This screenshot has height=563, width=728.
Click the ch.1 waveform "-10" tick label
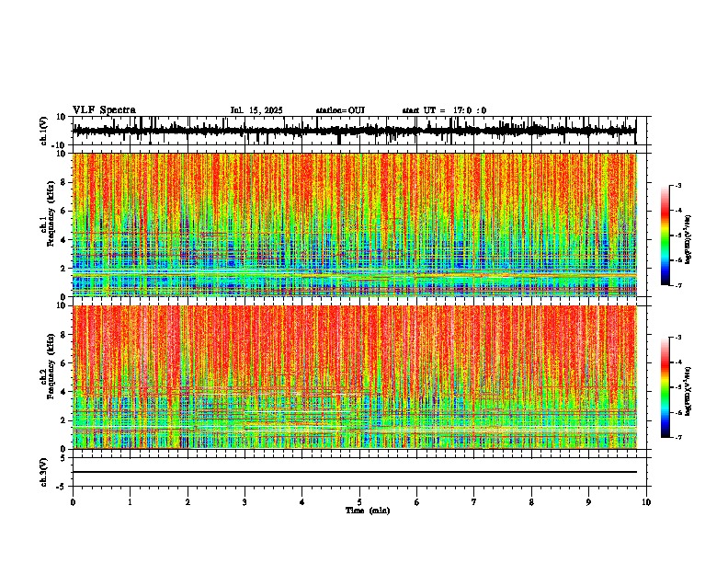click(x=60, y=145)
